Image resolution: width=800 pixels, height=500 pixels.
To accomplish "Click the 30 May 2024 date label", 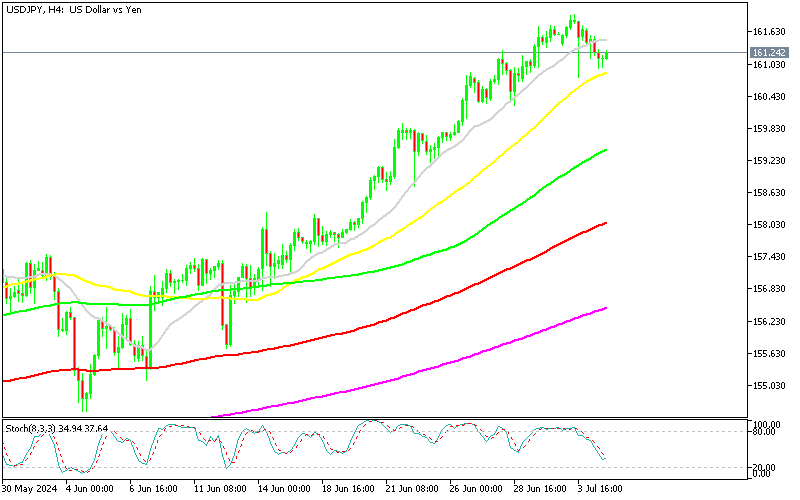I will pyautogui.click(x=30, y=489).
